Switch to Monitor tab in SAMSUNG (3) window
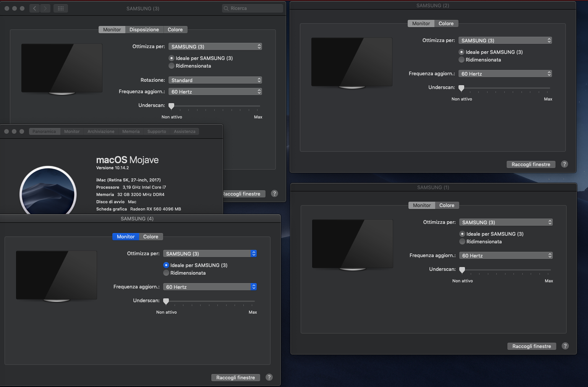The height and width of the screenshot is (387, 588). [112, 29]
